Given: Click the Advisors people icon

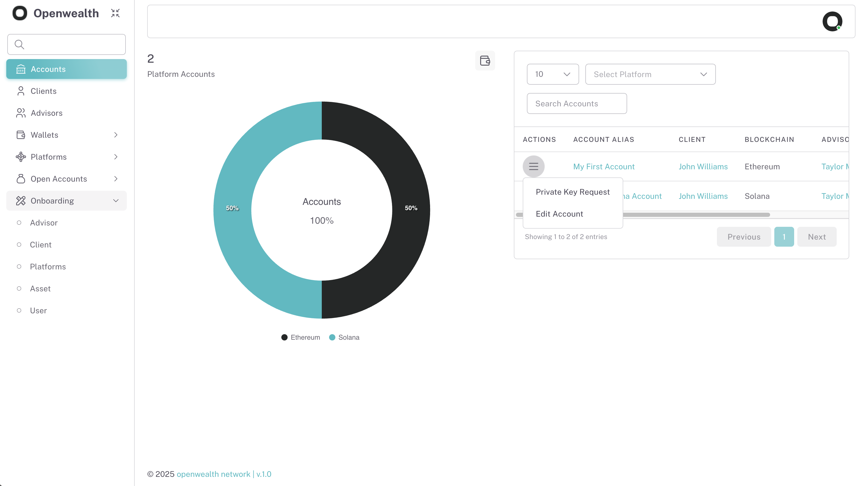Looking at the screenshot, I should click(x=21, y=113).
